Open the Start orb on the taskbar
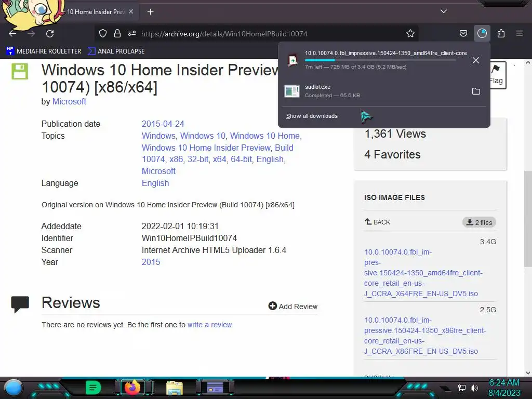The width and height of the screenshot is (532, 399). tap(14, 388)
